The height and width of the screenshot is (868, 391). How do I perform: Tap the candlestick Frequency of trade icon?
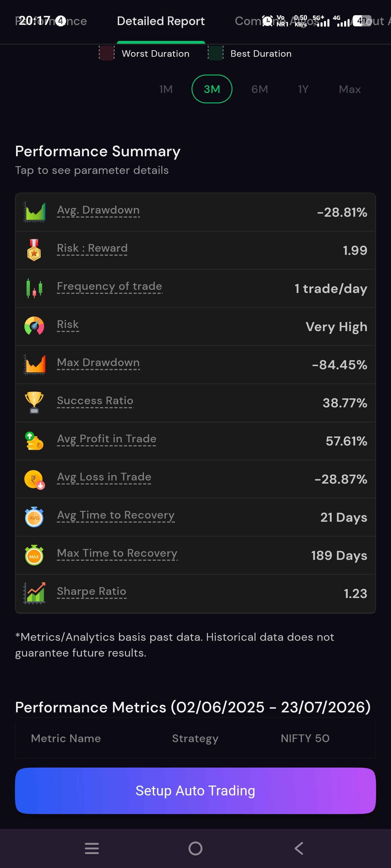pos(34,288)
